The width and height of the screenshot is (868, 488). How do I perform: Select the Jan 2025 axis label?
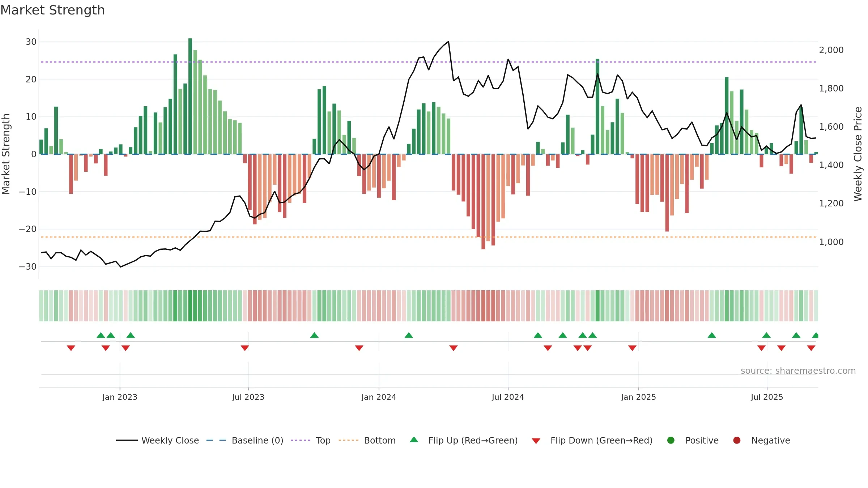(638, 397)
